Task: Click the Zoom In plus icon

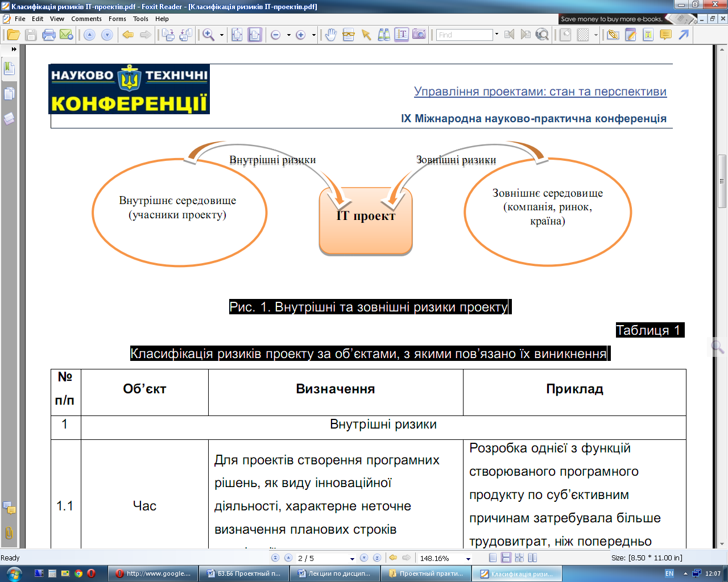Action: click(x=301, y=35)
